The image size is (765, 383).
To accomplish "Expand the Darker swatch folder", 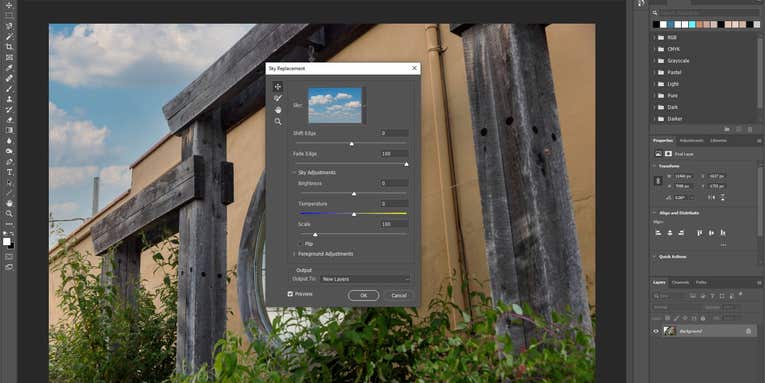I will pos(654,119).
